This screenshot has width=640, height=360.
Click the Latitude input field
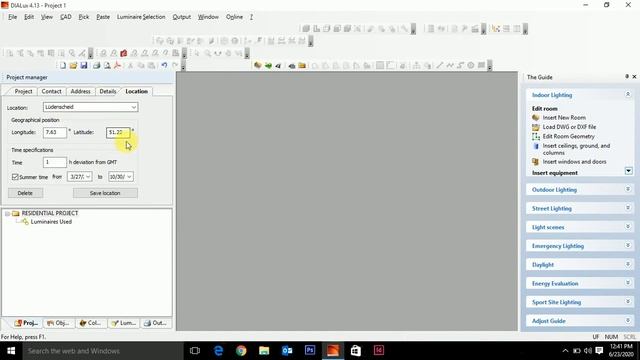(118, 132)
